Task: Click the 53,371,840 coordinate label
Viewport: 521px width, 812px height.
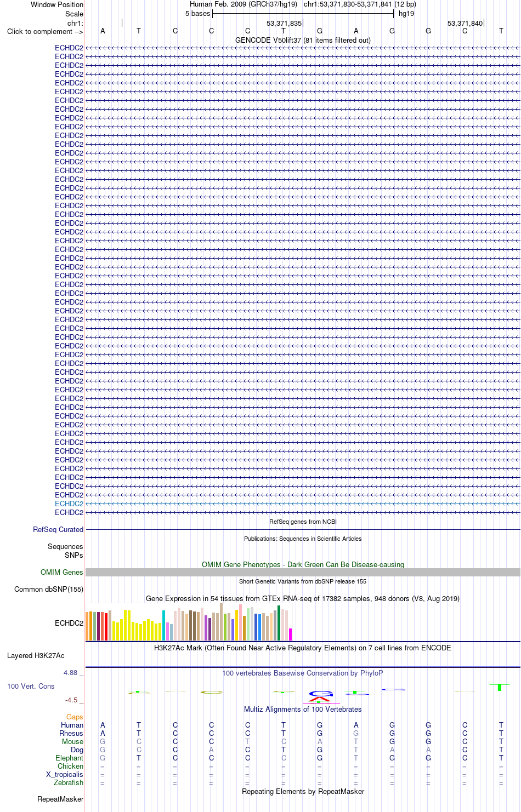Action: (465, 23)
